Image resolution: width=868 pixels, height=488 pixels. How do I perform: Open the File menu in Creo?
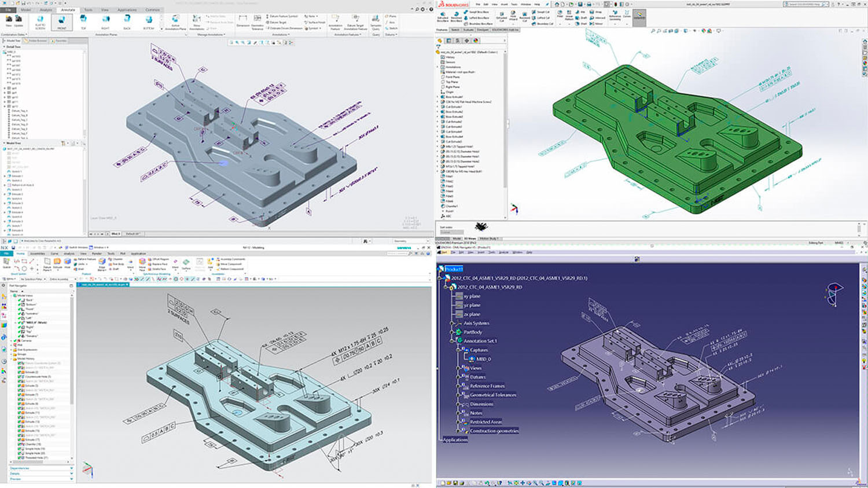pos(8,10)
